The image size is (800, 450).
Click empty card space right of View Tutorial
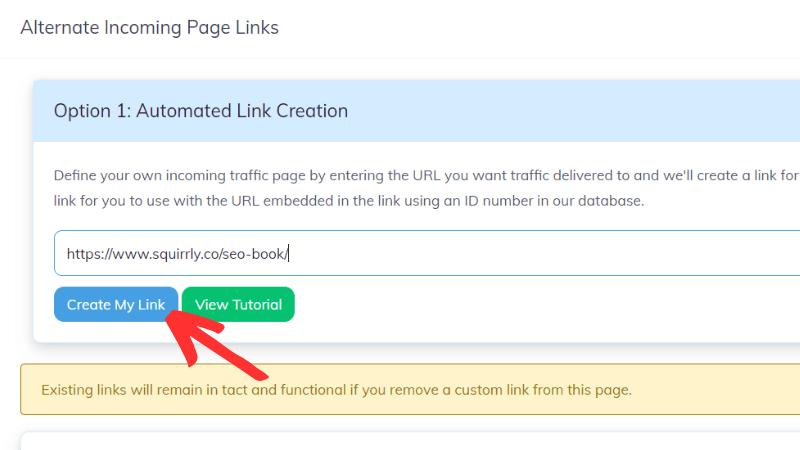[x=550, y=305]
